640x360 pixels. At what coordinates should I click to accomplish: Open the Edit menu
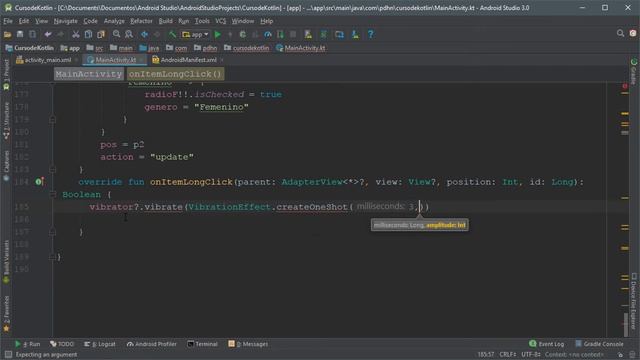24,21
